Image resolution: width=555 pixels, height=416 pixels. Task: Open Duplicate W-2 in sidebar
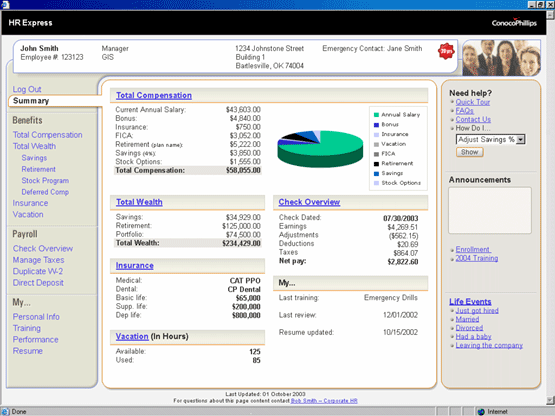tap(38, 271)
